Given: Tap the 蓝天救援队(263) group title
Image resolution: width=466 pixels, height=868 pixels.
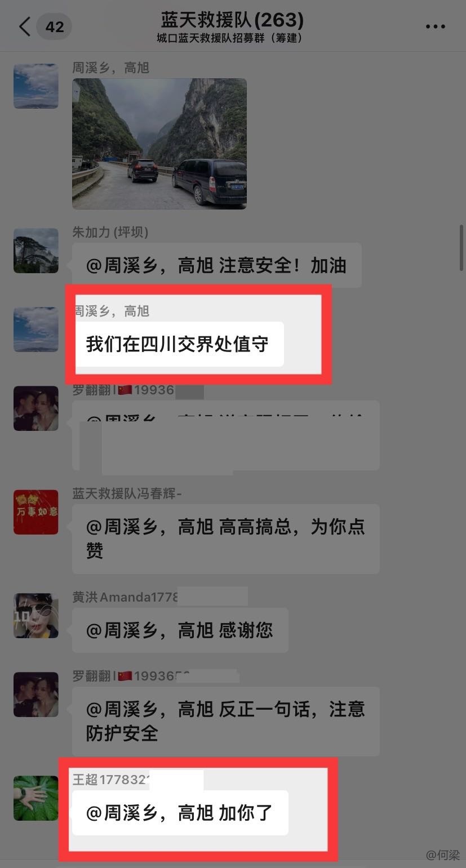Looking at the screenshot, I should pyautogui.click(x=232, y=20).
